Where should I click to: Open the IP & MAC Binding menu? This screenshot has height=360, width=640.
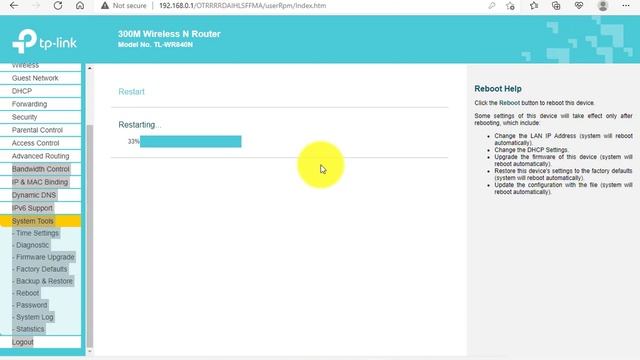(x=40, y=182)
